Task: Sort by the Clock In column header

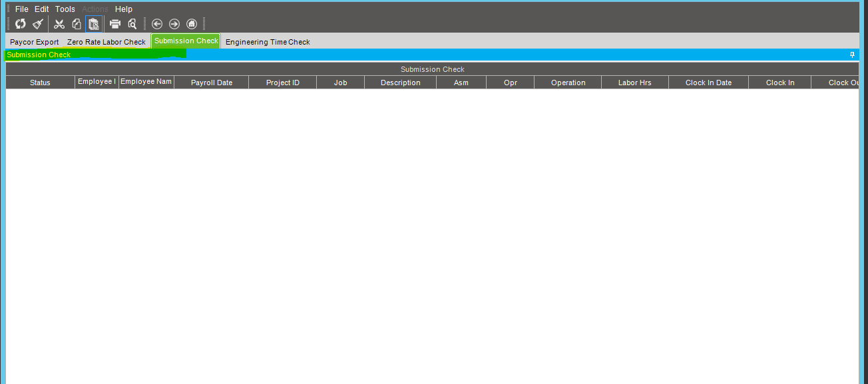Action: click(780, 83)
